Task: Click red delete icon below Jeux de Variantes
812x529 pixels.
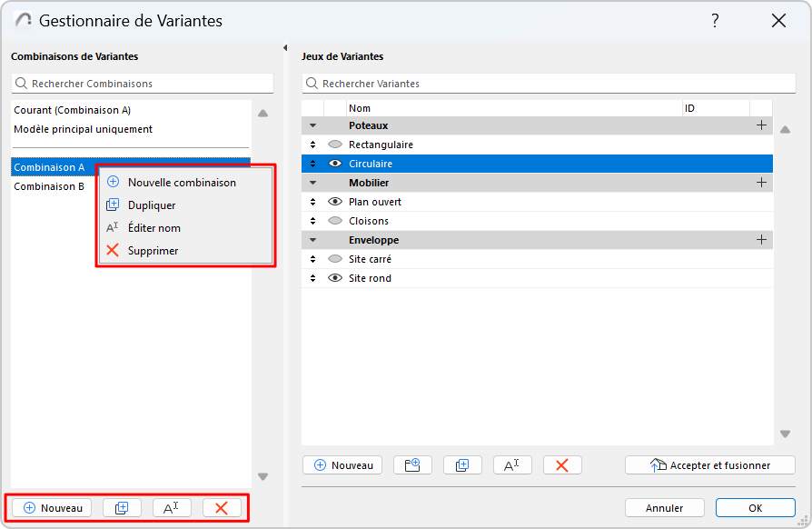Action: [562, 465]
